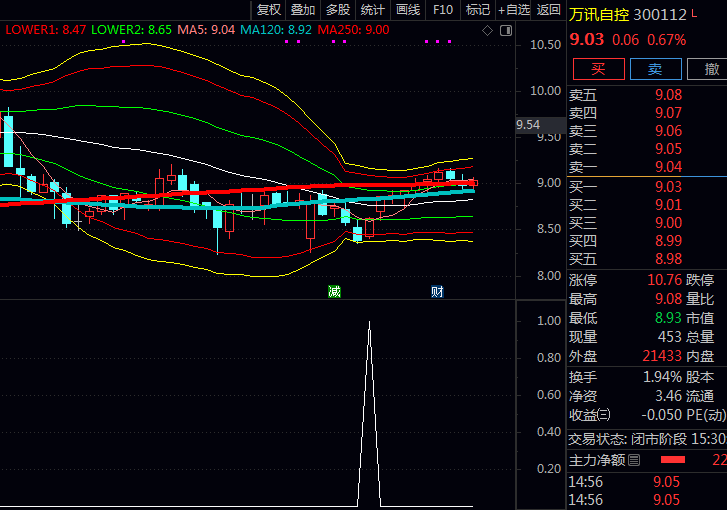The height and width of the screenshot is (510, 727).
Task: Select the 画线 drawing tool
Action: click(x=408, y=10)
